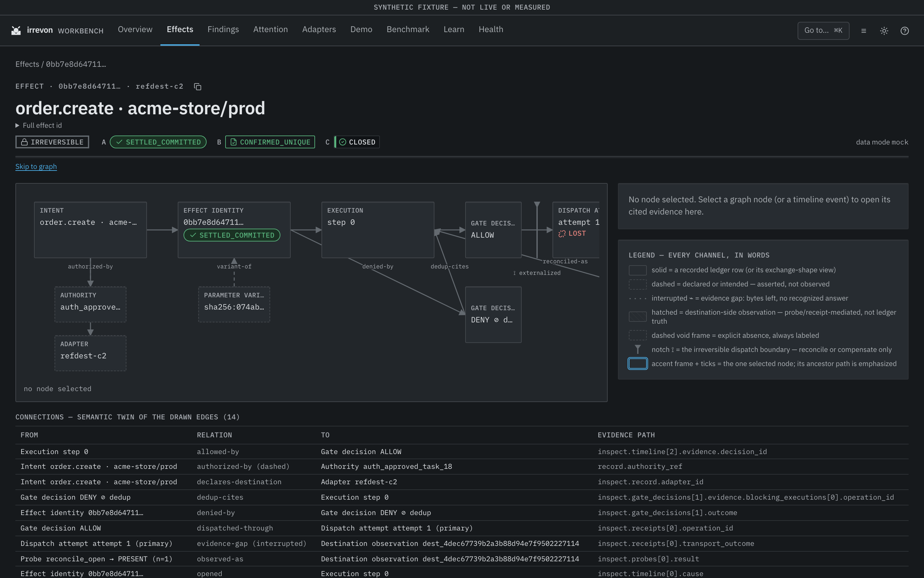The image size is (924, 578).
Task: Click the CLOSED status badge
Action: tap(357, 142)
